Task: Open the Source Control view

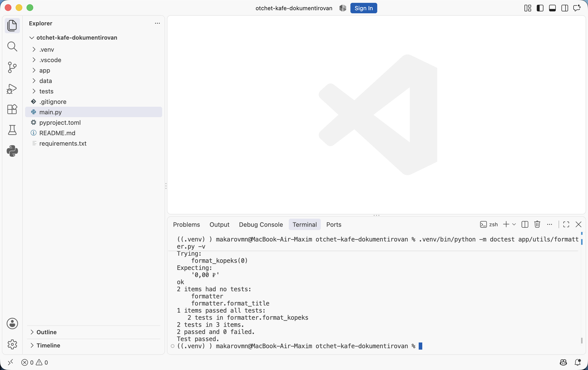Action: [12, 67]
